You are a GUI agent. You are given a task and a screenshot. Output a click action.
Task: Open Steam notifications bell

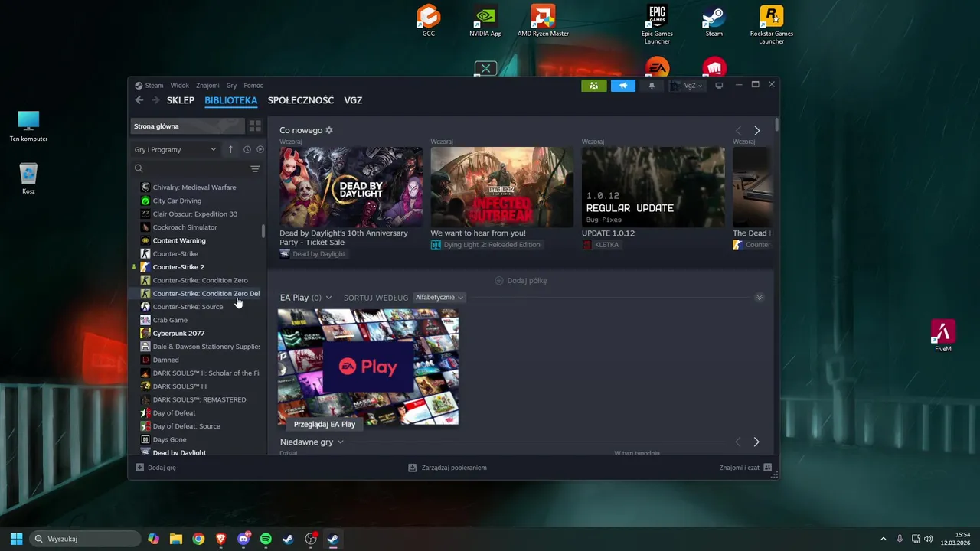pyautogui.click(x=652, y=86)
